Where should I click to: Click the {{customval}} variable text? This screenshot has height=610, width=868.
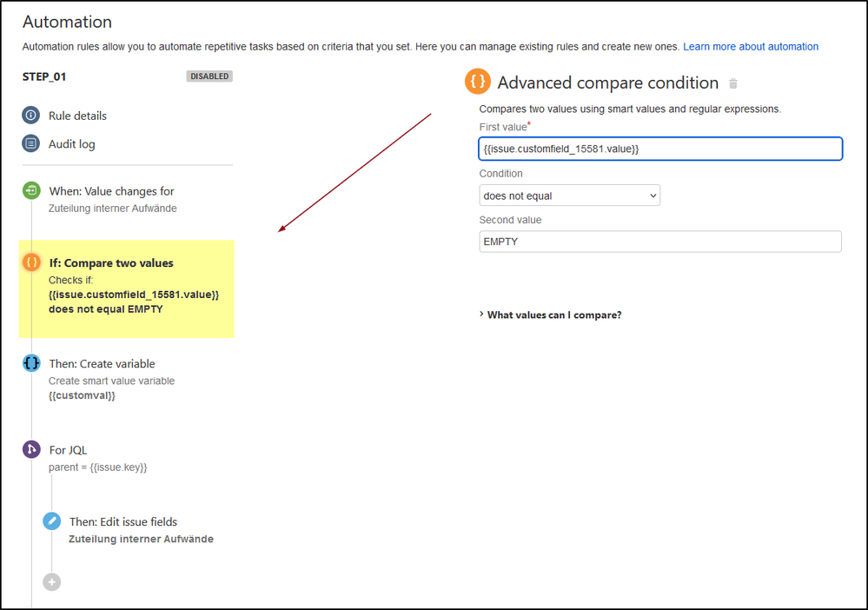(x=82, y=395)
